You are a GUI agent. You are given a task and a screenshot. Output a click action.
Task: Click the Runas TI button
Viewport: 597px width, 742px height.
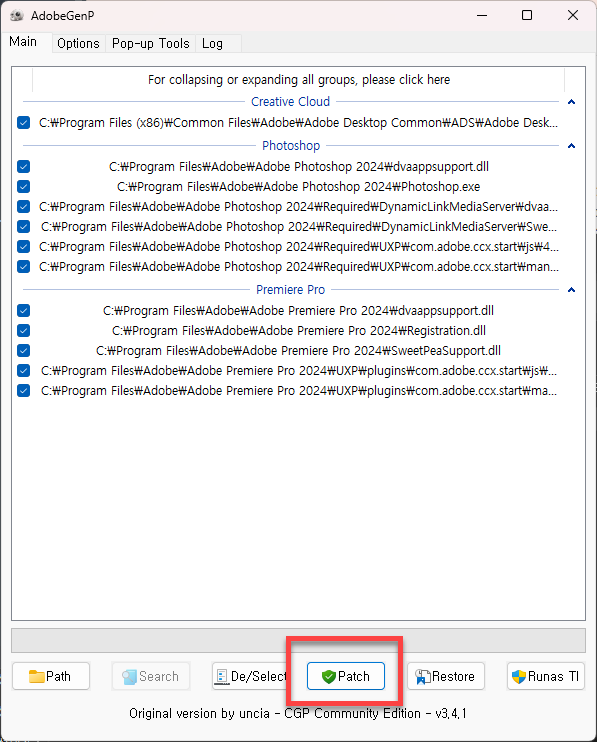pyautogui.click(x=546, y=676)
